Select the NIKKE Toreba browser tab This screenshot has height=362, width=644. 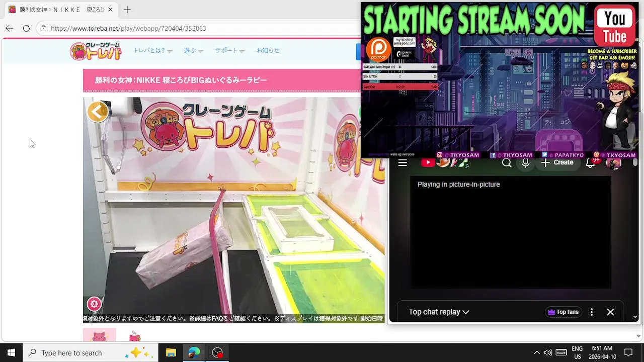coord(61,10)
